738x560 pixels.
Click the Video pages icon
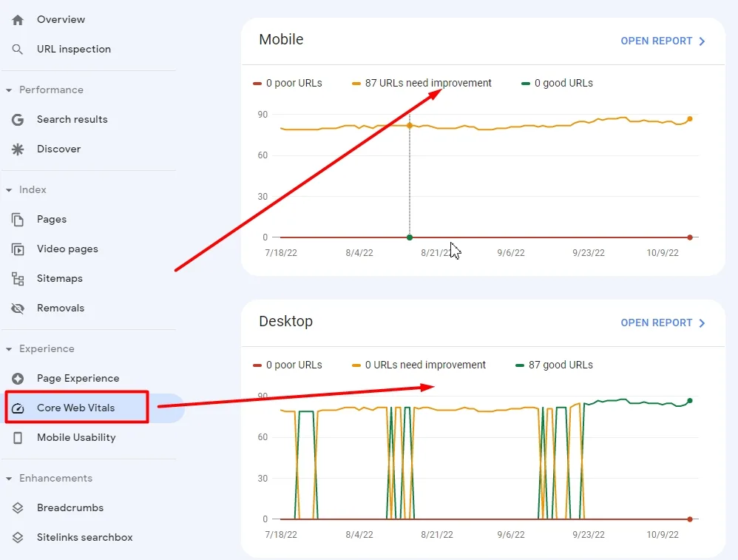[18, 249]
